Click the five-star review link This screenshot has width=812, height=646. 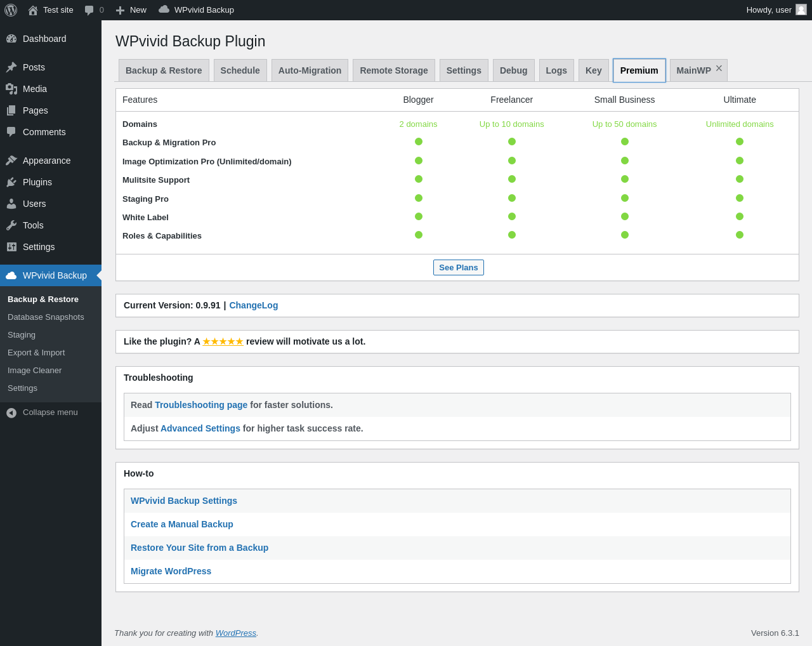coord(223,341)
